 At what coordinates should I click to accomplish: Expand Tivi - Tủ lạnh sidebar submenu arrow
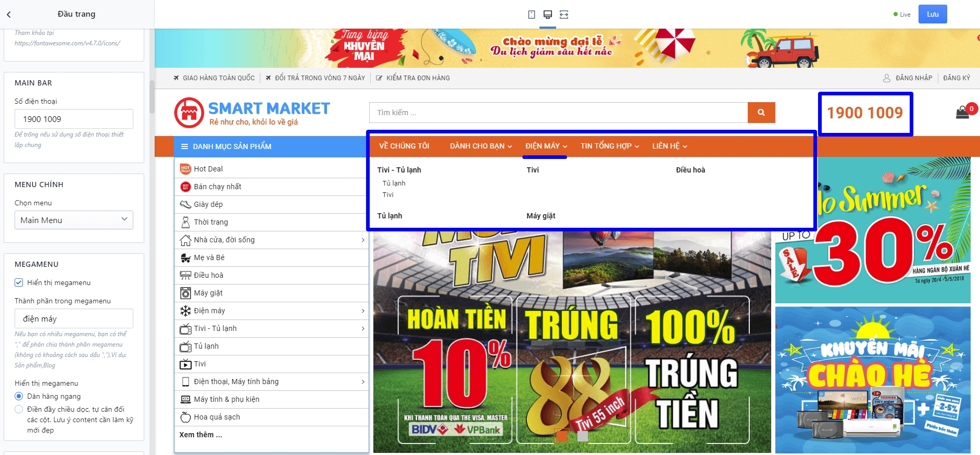[363, 328]
